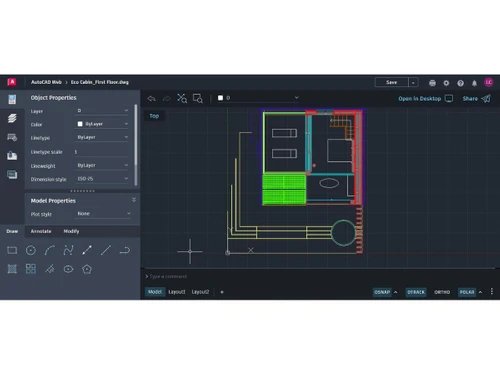500x375 pixels.
Task: Click the Redo arrow icon
Action: click(166, 98)
